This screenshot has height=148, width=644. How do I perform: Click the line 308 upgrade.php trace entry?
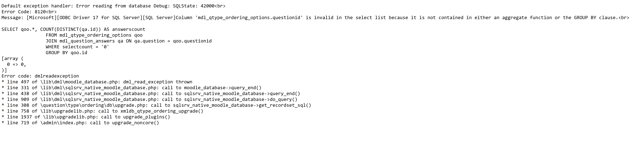156,105
